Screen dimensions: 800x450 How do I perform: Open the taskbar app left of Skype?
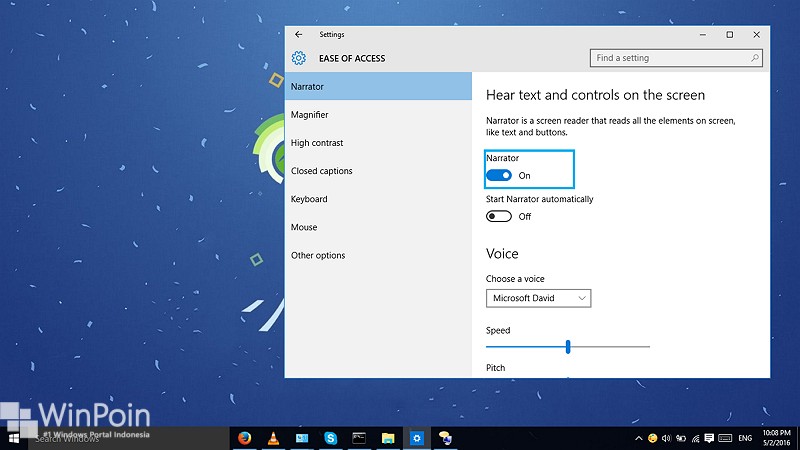pyautogui.click(x=302, y=438)
